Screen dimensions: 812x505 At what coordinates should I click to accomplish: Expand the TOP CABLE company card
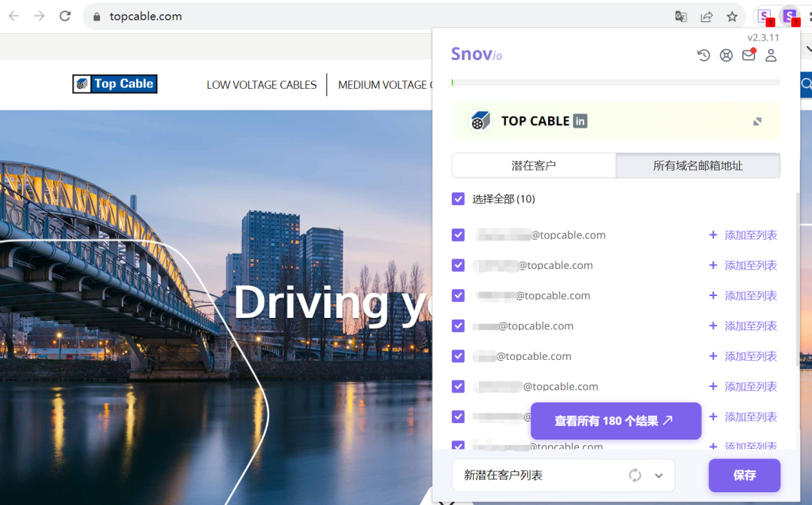coord(757,122)
